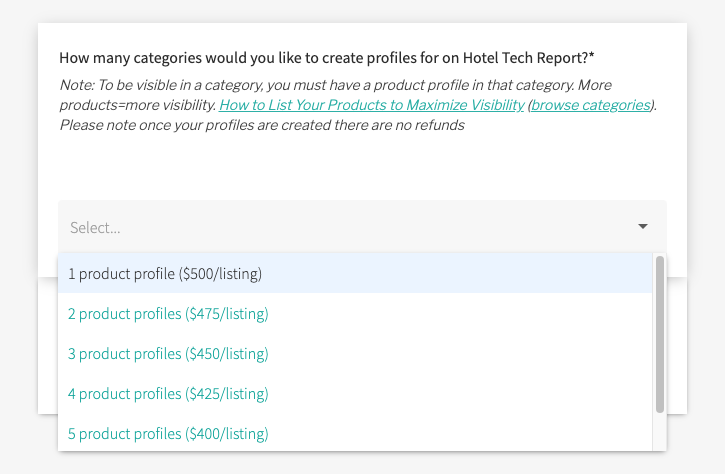Choose 1 product profile ($500/listing)
Image resolution: width=725 pixels, height=474 pixels.
coord(355,273)
